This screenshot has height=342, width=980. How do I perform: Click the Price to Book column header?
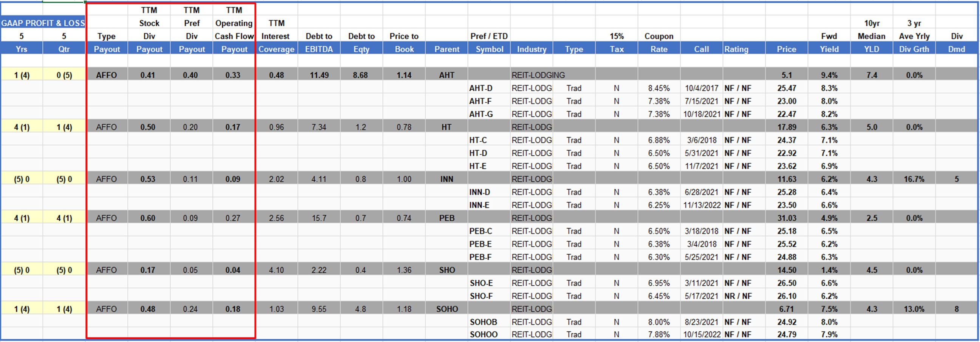coord(404,49)
